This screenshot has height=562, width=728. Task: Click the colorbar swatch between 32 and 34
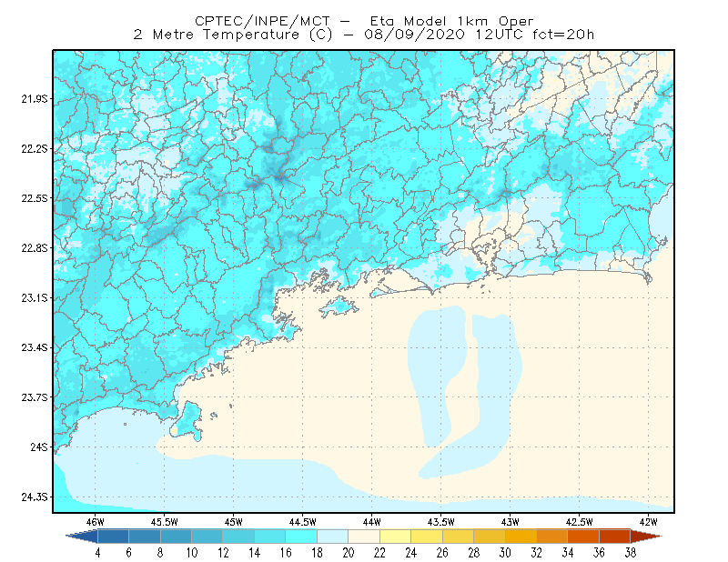point(552,536)
